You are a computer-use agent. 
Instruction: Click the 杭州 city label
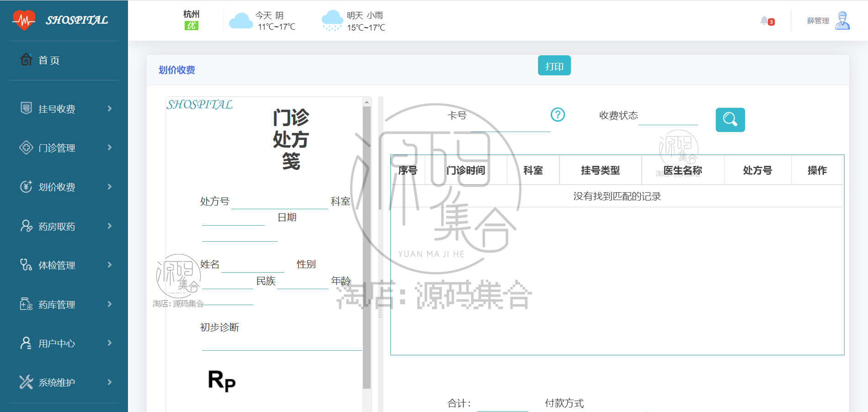tap(191, 14)
